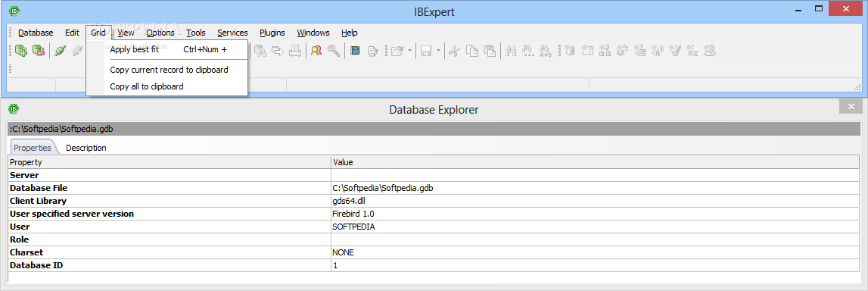Open the Plugins menu

pos(272,33)
